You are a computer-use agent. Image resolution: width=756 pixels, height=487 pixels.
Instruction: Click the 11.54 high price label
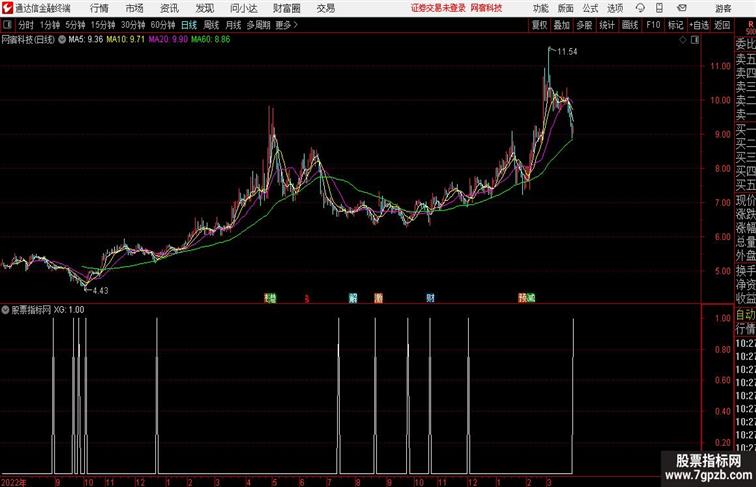point(567,52)
